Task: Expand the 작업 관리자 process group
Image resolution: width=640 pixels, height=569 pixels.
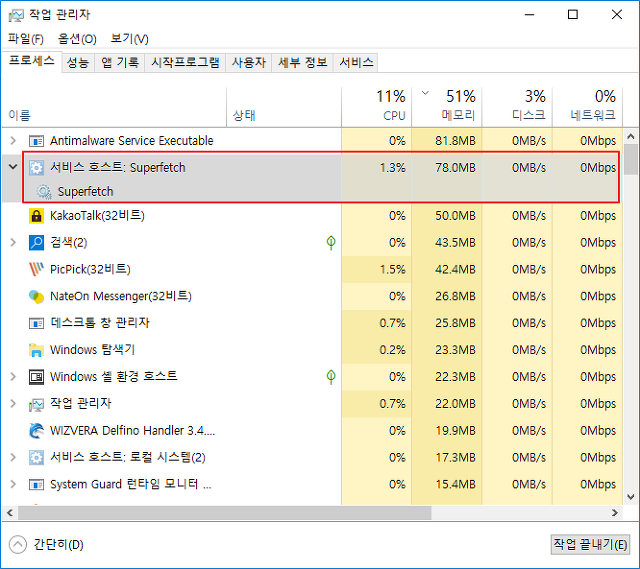Action: point(13,404)
